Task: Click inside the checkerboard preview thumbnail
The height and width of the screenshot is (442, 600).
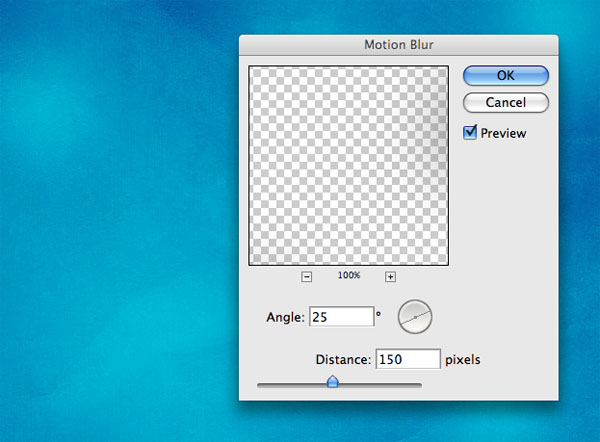Action: [348, 165]
